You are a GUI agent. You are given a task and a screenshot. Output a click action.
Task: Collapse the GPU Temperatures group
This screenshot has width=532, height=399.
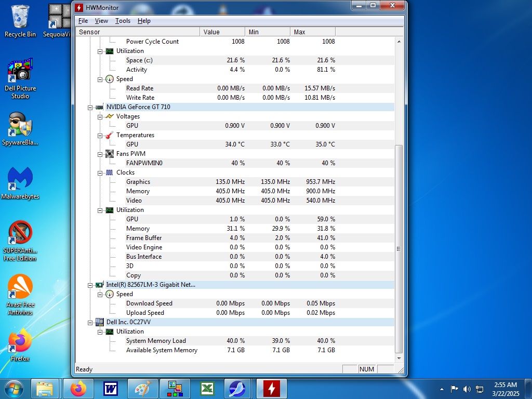coord(100,136)
